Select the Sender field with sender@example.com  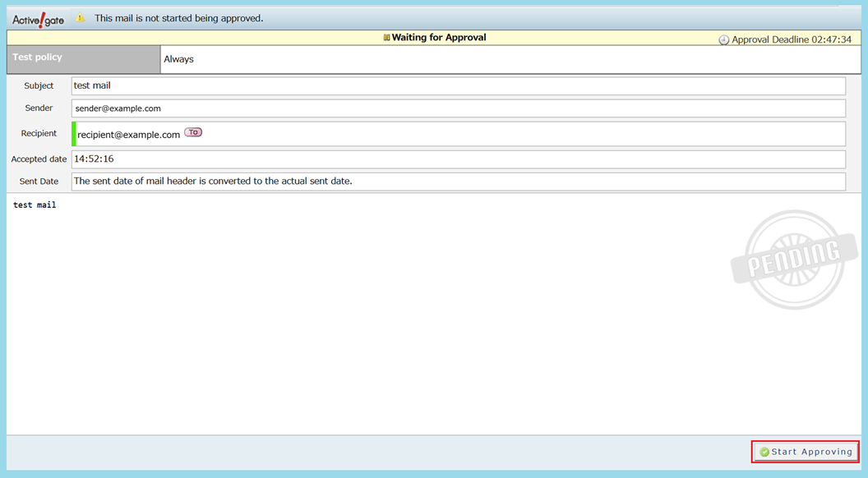click(459, 108)
